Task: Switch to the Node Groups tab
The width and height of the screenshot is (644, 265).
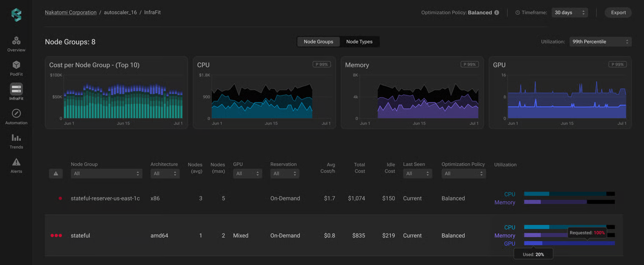Action: [319, 42]
